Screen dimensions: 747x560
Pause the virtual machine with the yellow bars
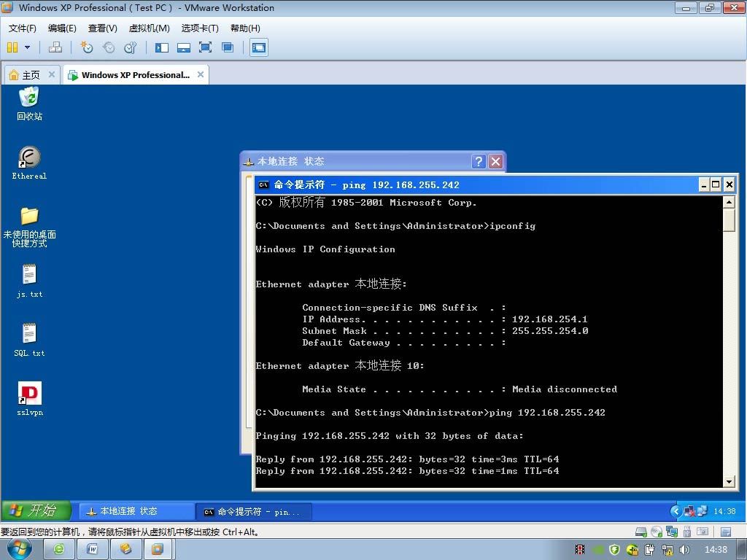12,47
